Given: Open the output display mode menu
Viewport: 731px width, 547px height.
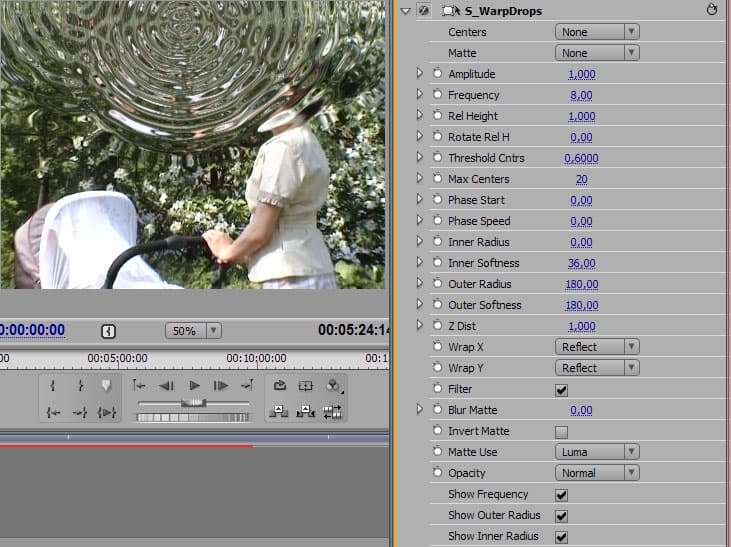Looking at the screenshot, I should 334,386.
